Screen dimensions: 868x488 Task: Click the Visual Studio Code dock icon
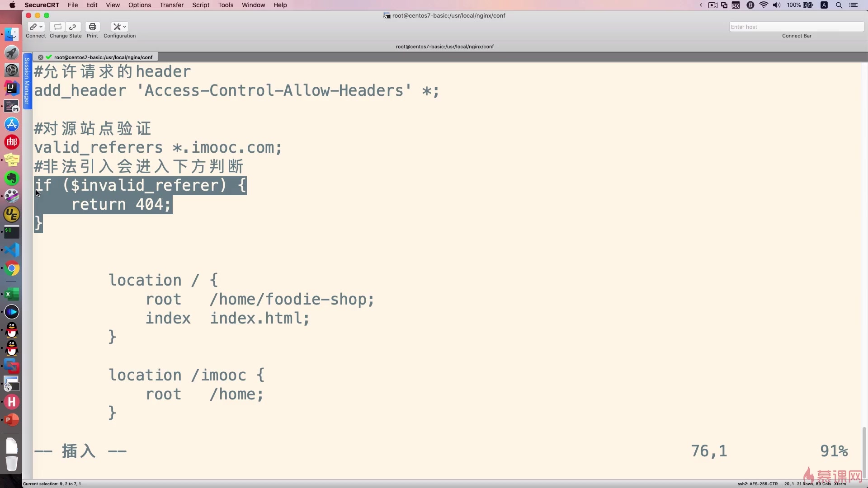click(x=12, y=250)
